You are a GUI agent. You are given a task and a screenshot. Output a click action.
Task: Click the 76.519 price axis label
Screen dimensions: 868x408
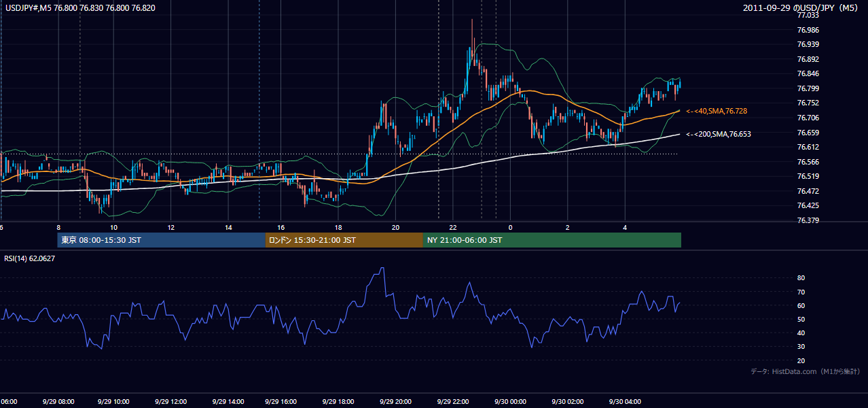(808, 176)
